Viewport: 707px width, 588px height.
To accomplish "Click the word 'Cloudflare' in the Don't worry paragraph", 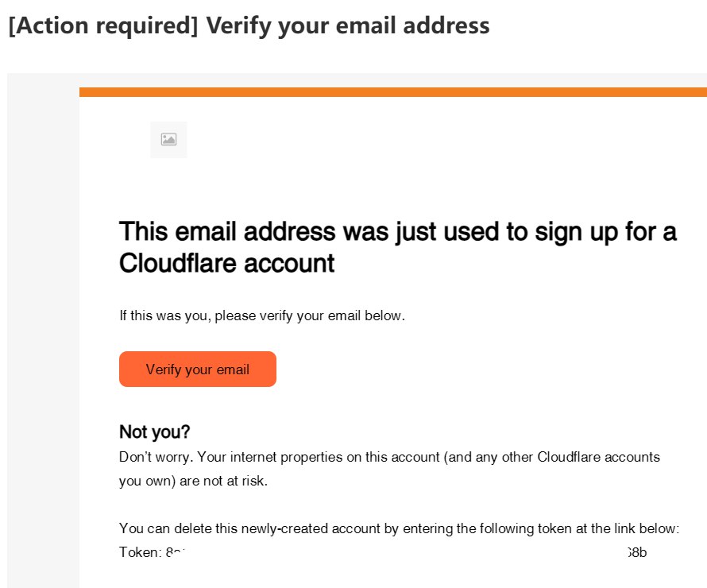I will point(568,457).
